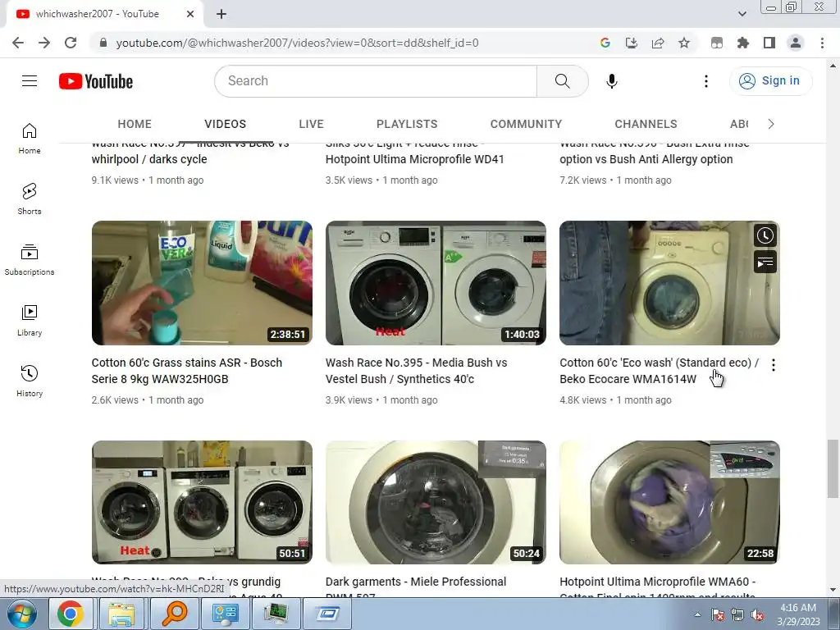Open Hotpoint Ultima Microprofile WMA60 title
The image size is (840, 630).
(657, 588)
